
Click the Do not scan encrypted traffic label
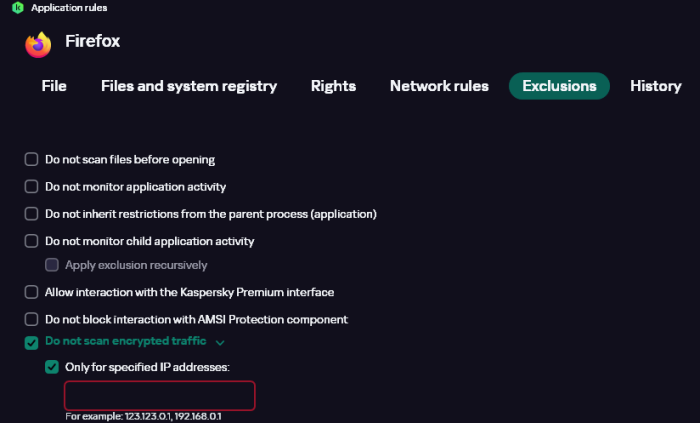click(x=127, y=342)
